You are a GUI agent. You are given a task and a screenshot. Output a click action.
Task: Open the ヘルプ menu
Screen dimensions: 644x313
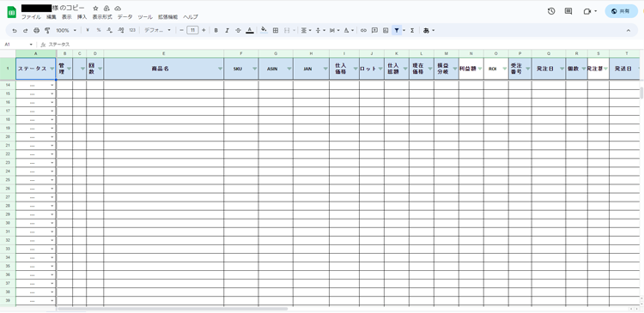pos(191,17)
